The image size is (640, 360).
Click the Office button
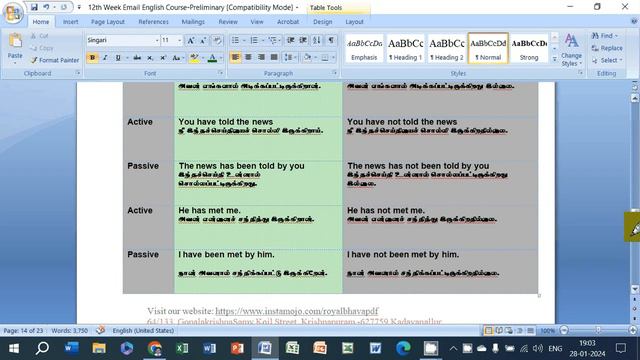(13, 13)
